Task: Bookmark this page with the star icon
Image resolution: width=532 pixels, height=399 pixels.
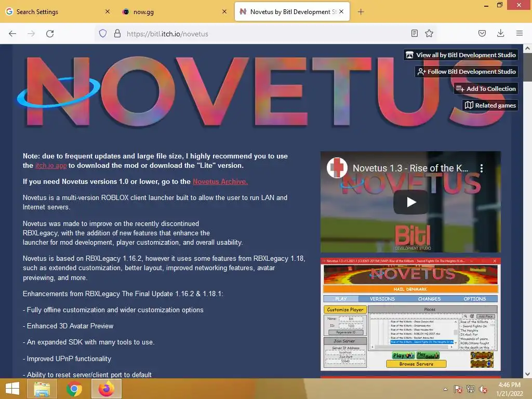Action: (x=429, y=33)
